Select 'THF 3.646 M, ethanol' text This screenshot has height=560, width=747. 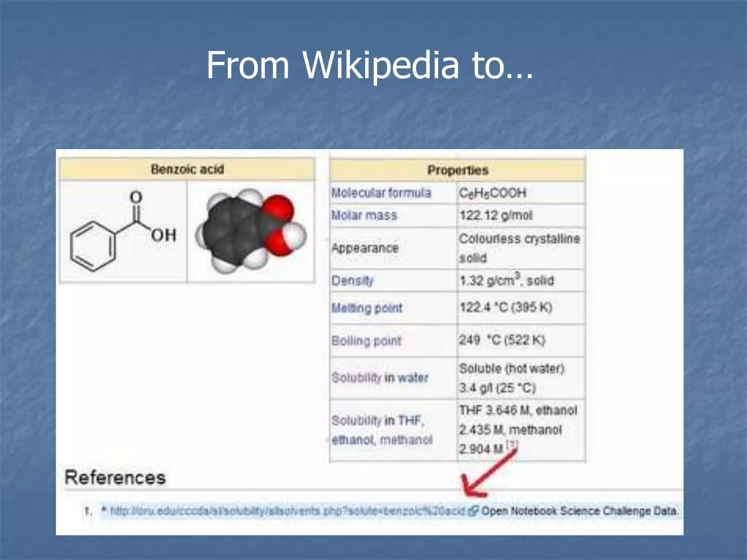point(518,411)
